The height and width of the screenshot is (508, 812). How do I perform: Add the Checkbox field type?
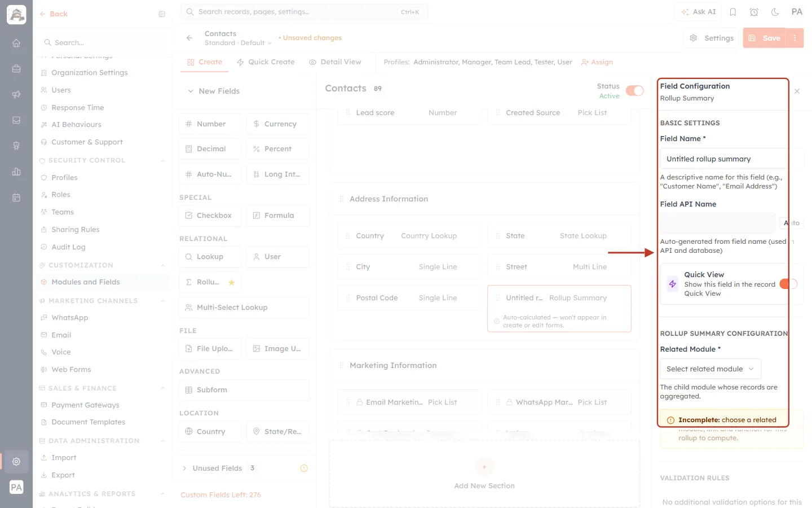210,216
